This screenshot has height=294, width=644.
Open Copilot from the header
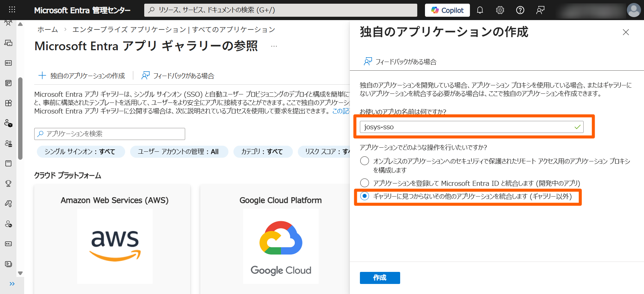[447, 10]
